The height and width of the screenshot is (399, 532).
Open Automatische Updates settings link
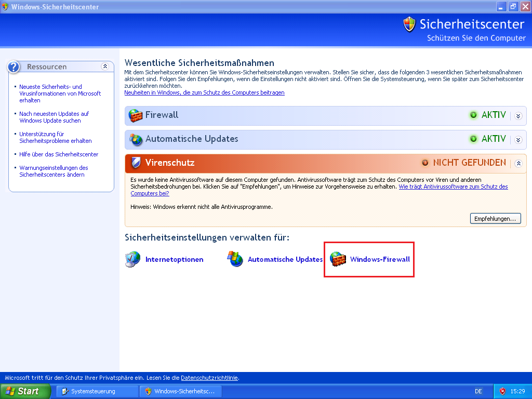click(285, 260)
